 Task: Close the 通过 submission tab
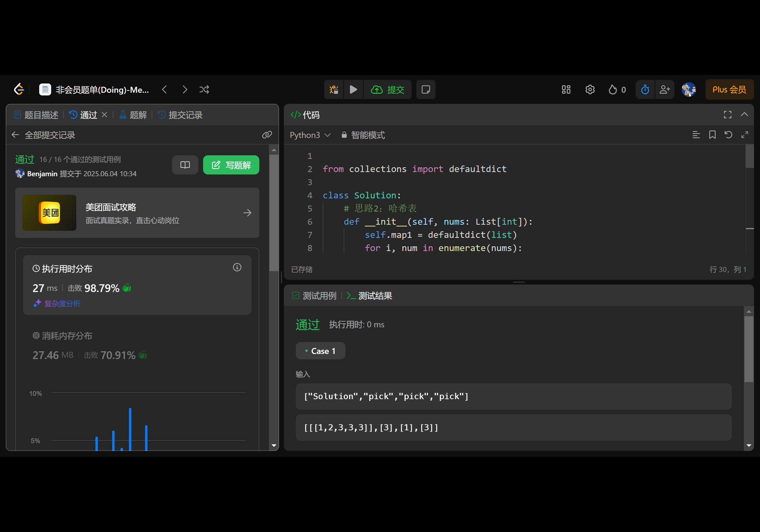point(104,115)
